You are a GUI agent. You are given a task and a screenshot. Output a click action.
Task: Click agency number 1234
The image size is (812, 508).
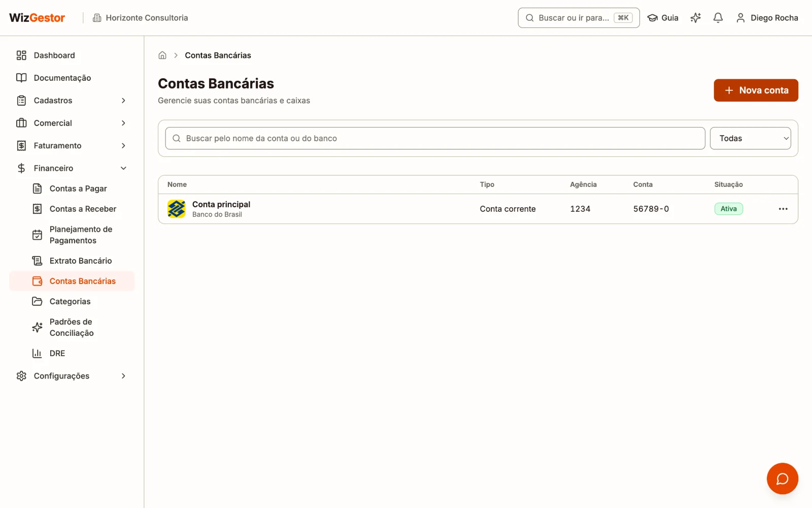click(580, 209)
